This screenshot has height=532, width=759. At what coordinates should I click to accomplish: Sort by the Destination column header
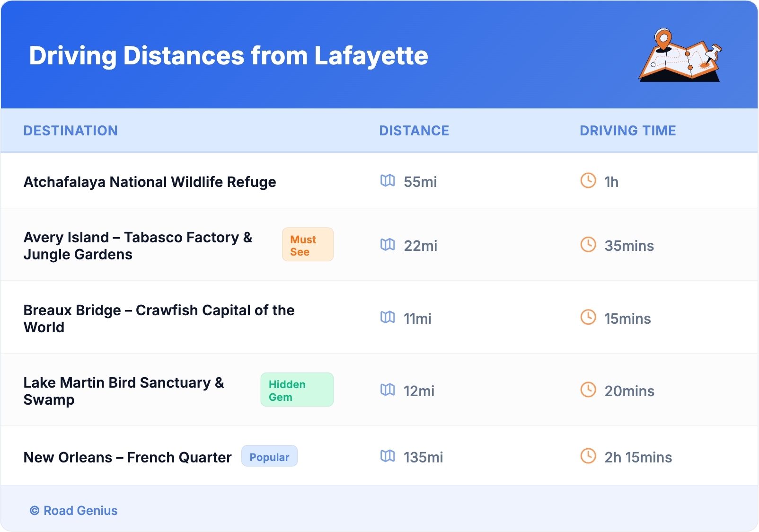click(71, 131)
